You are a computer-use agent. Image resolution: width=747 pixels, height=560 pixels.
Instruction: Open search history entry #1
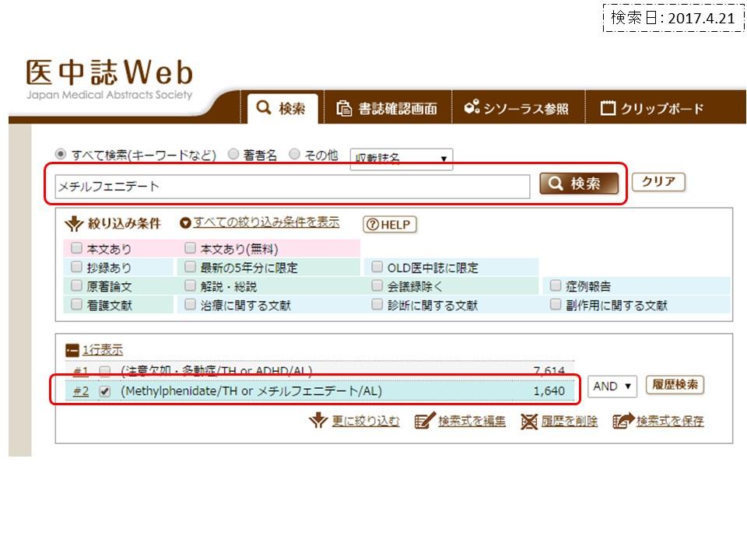pyautogui.click(x=81, y=370)
